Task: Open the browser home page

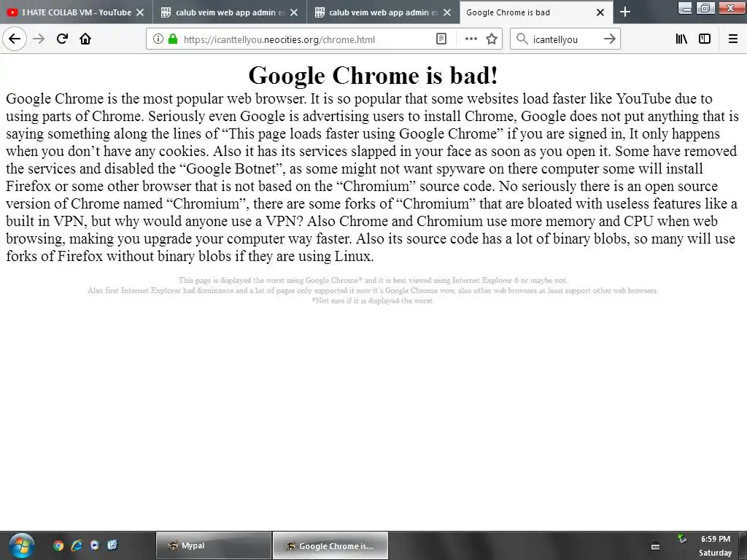Action: click(x=85, y=39)
